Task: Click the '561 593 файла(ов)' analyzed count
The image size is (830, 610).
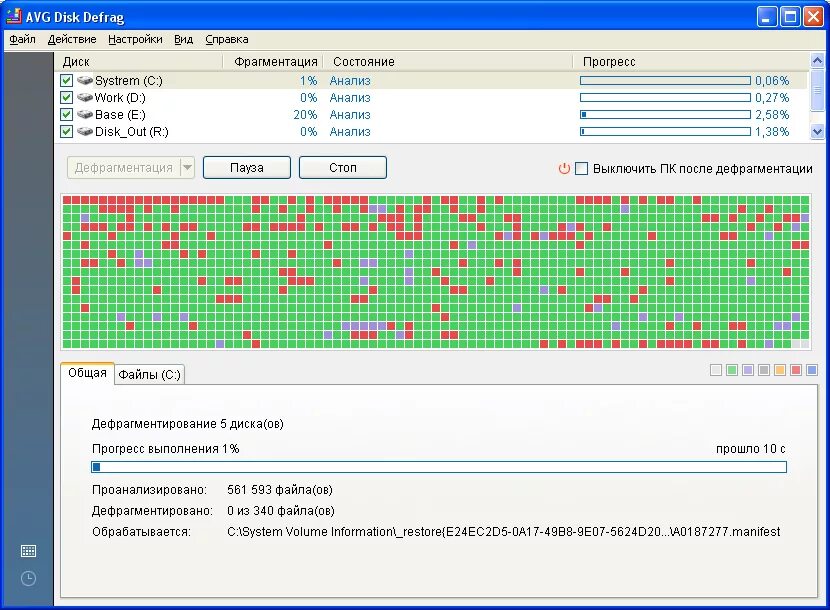Action: pyautogui.click(x=280, y=490)
